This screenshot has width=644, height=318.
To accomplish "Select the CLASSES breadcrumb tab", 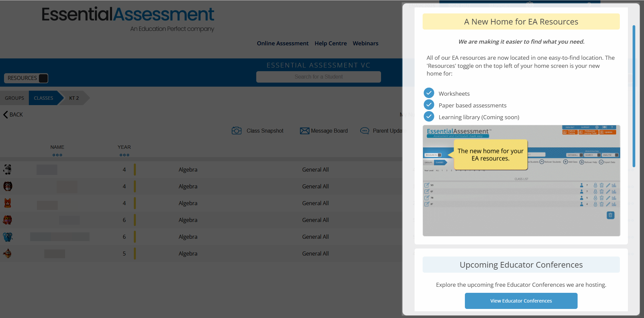I will pos(44,98).
